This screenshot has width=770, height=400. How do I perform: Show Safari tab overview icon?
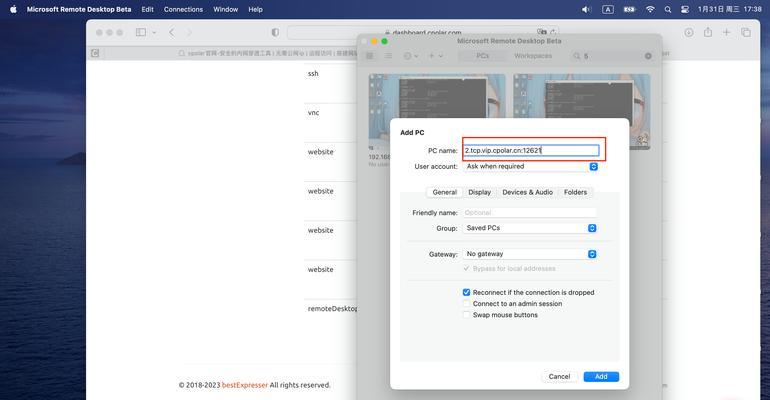745,32
